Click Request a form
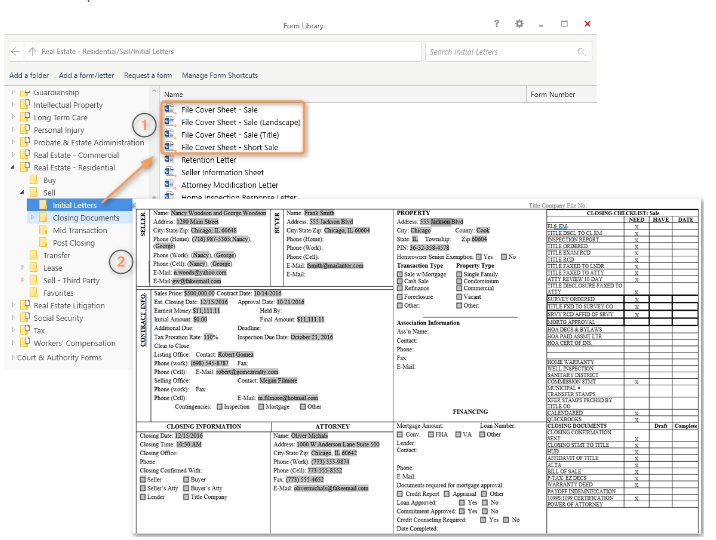 [x=148, y=75]
